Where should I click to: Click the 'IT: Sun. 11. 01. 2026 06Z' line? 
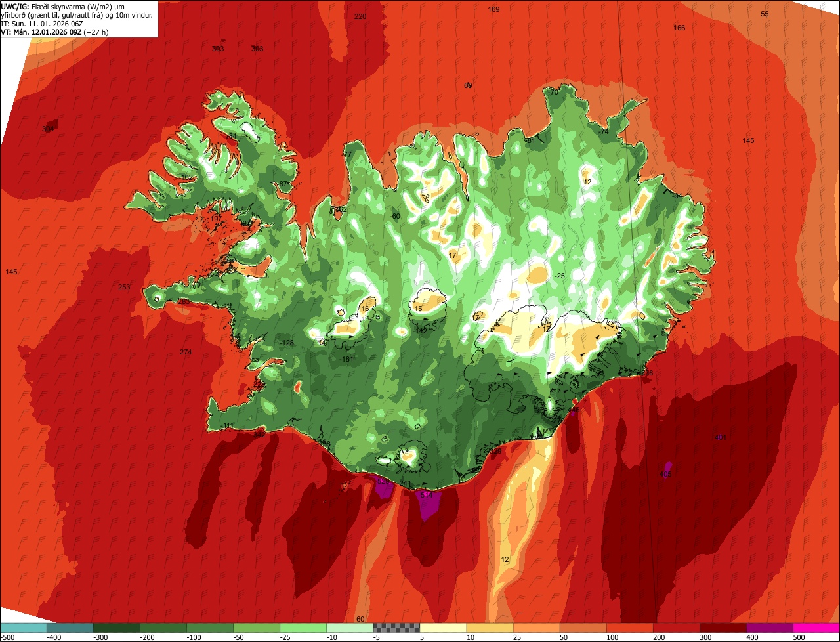42,23
